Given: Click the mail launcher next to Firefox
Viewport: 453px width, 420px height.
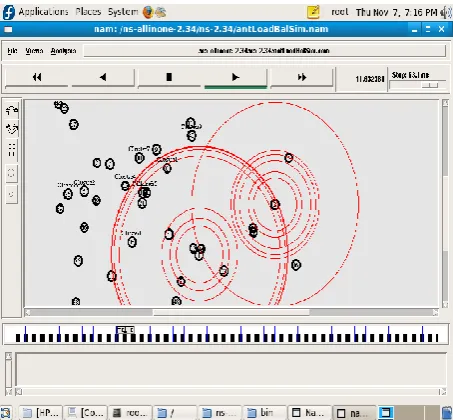Looking at the screenshot, I should 160,12.
